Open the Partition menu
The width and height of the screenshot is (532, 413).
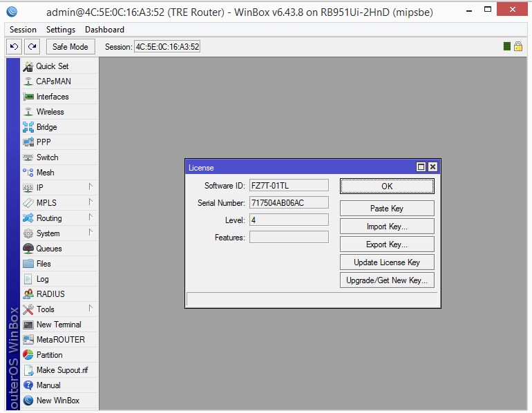pyautogui.click(x=59, y=355)
